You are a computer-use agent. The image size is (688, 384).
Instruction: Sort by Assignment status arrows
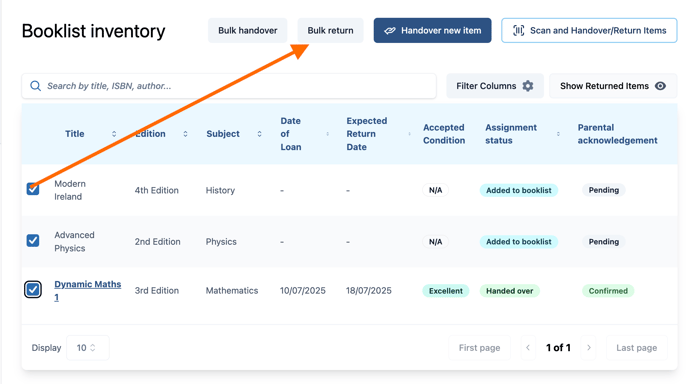tap(558, 134)
